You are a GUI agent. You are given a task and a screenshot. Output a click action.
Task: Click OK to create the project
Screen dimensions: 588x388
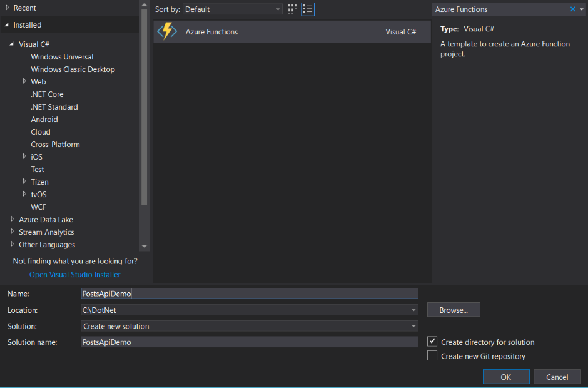506,377
